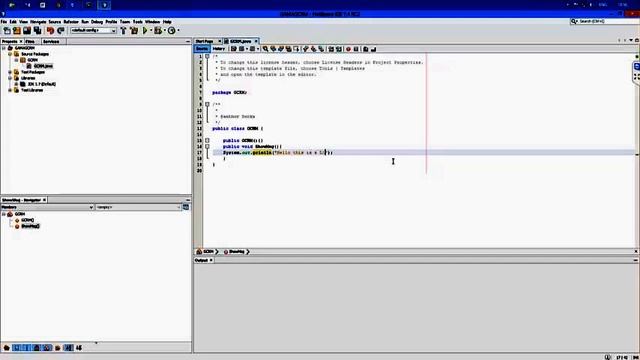Click ShowMsg in editor breadcrumb bar
This screenshot has height=360, width=640.
(x=236, y=252)
